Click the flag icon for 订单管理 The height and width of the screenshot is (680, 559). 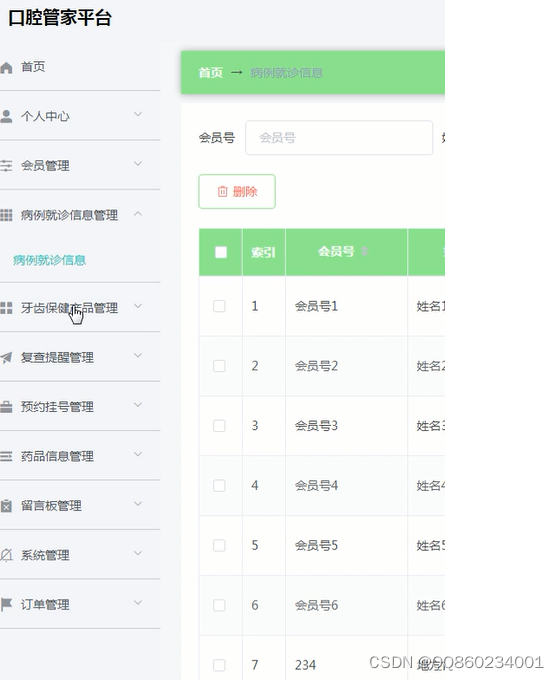[x=6, y=604]
